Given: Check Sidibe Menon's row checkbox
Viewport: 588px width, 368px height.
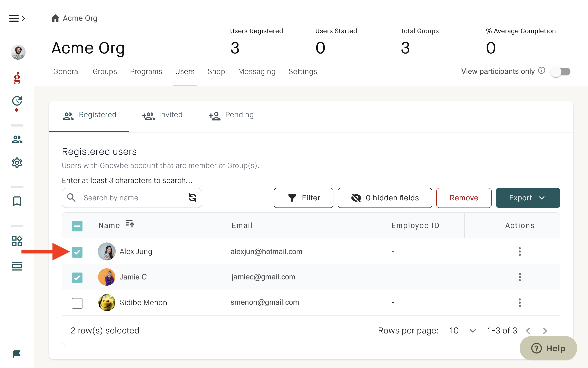Looking at the screenshot, I should 77,303.
